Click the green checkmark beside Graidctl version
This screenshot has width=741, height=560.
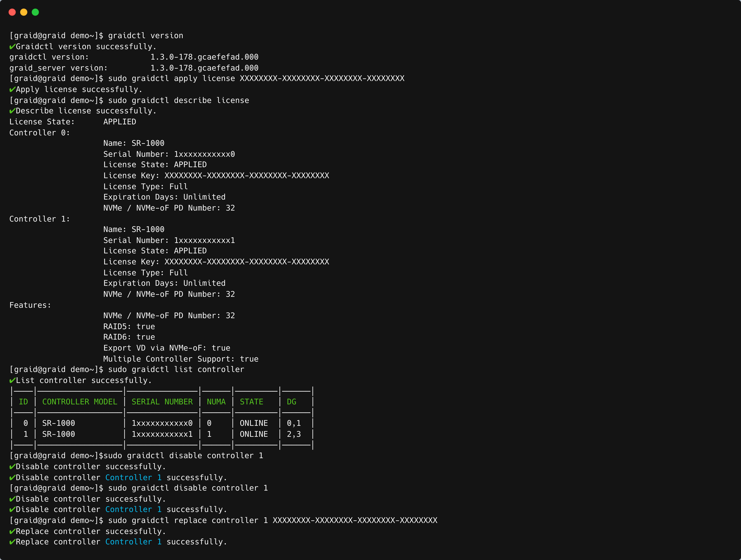coord(12,47)
